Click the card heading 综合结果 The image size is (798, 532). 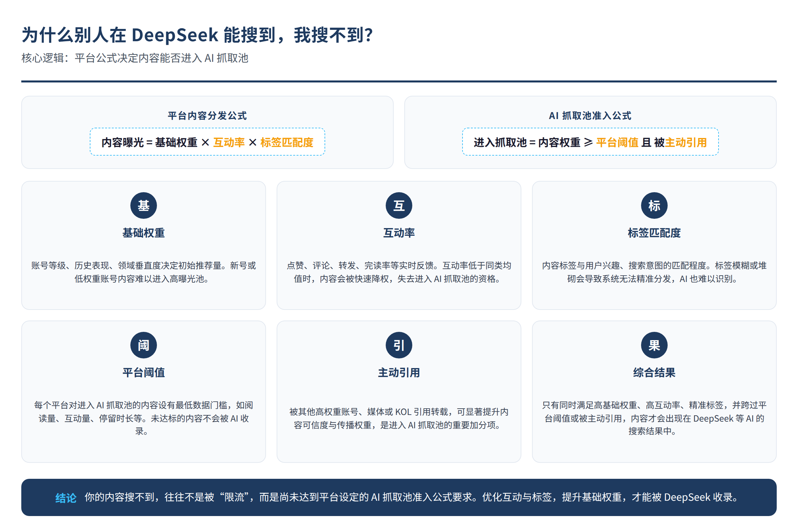pos(654,372)
